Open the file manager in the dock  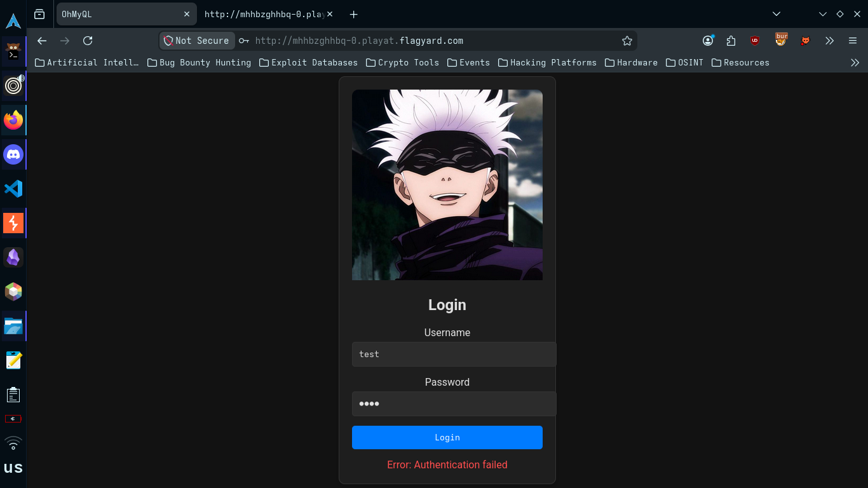[13, 326]
